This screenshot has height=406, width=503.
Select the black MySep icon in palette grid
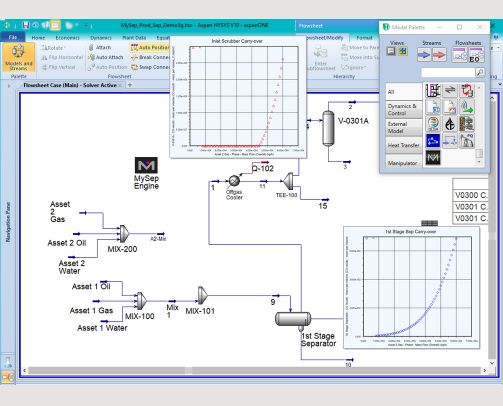(x=433, y=157)
